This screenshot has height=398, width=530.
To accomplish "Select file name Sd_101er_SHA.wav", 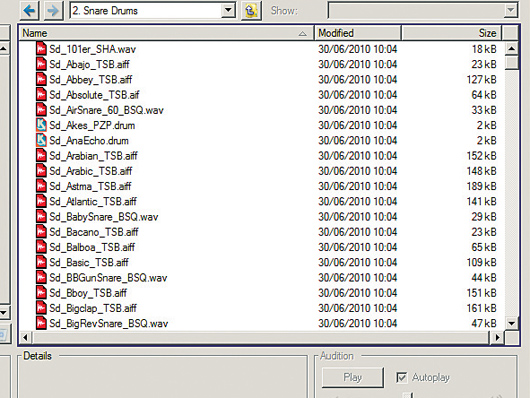I will coord(93,49).
